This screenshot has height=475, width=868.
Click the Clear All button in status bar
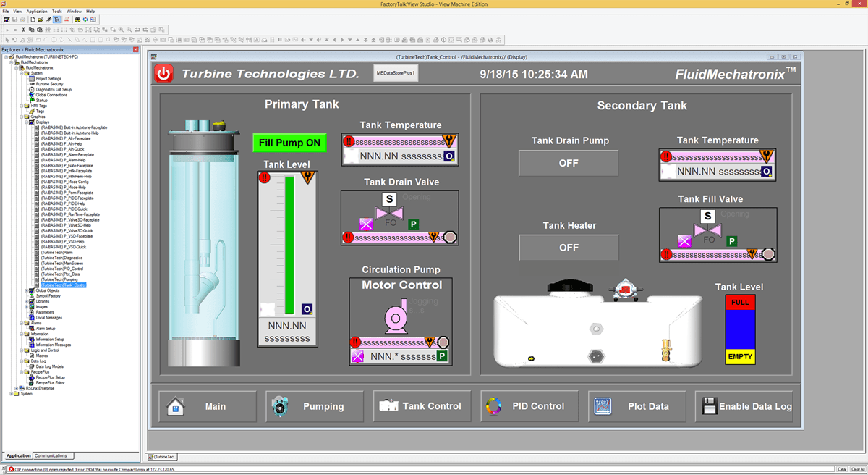pos(858,470)
